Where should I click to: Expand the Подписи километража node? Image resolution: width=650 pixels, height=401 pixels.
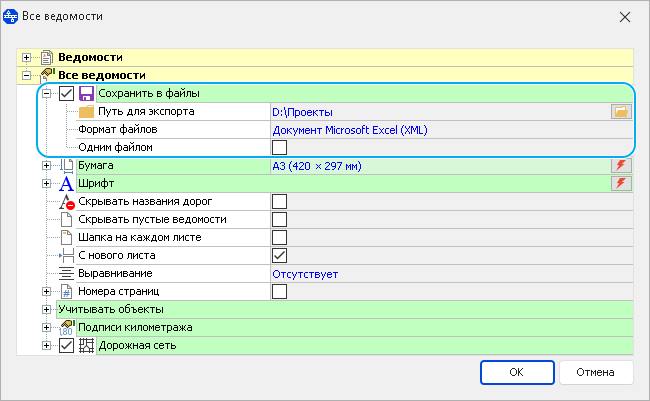coord(46,328)
